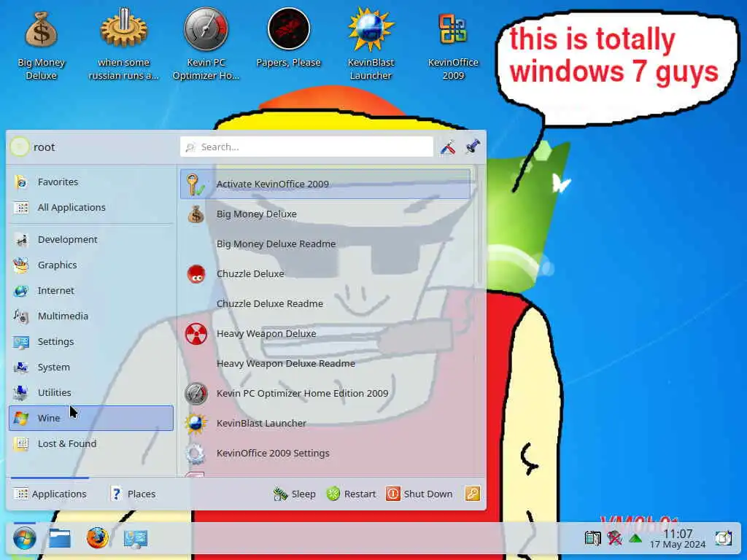Click the Start orb on taskbar

[x=24, y=539]
